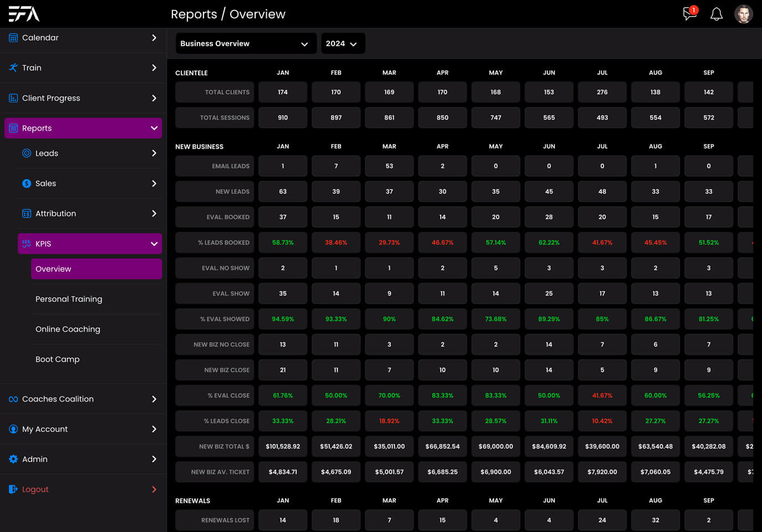
Task: Click the Client Progress icon
Action: coord(13,98)
